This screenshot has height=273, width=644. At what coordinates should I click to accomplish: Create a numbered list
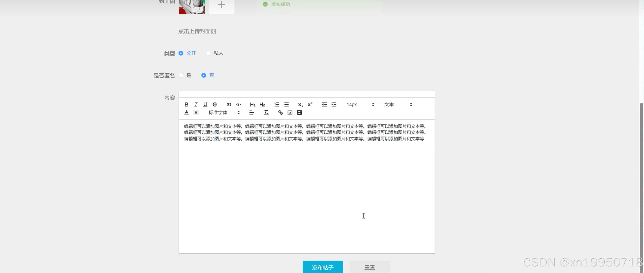coord(277,105)
